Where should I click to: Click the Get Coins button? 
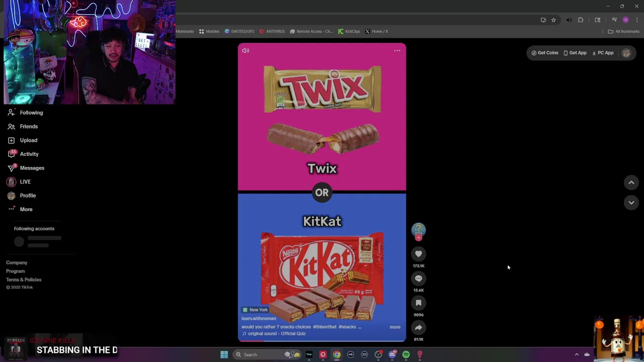click(545, 53)
